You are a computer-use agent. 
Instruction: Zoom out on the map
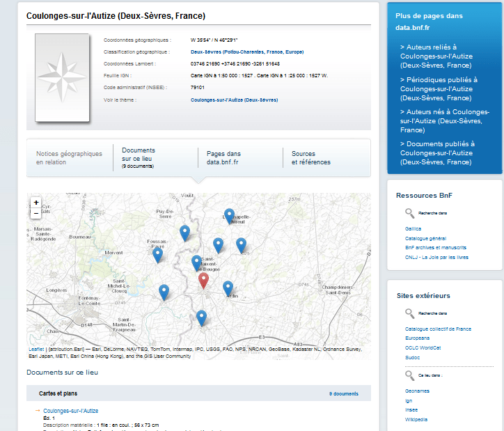point(36,214)
